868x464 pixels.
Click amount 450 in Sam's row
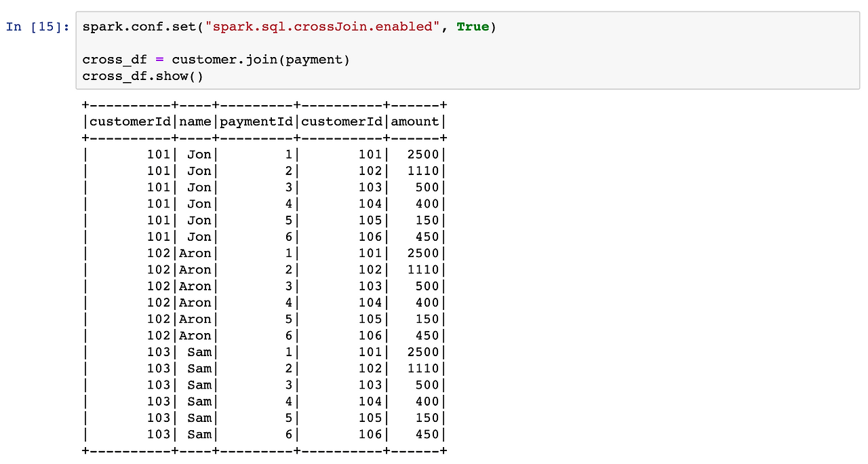pos(428,434)
